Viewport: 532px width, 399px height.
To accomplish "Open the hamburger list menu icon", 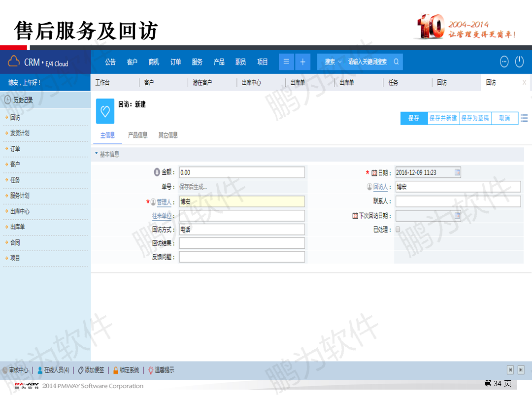I will click(x=286, y=62).
